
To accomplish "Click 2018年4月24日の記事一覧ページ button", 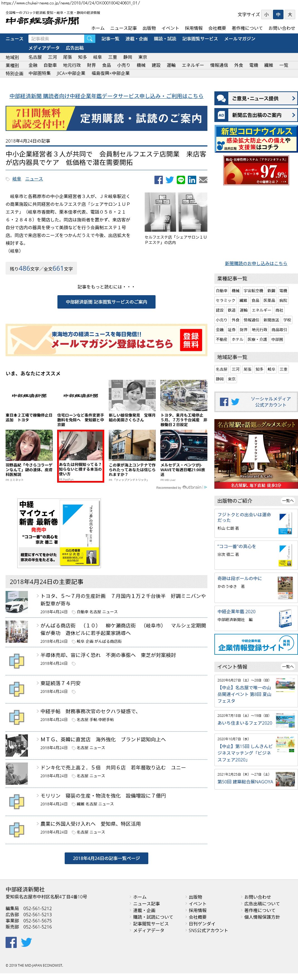I will (x=106, y=858).
